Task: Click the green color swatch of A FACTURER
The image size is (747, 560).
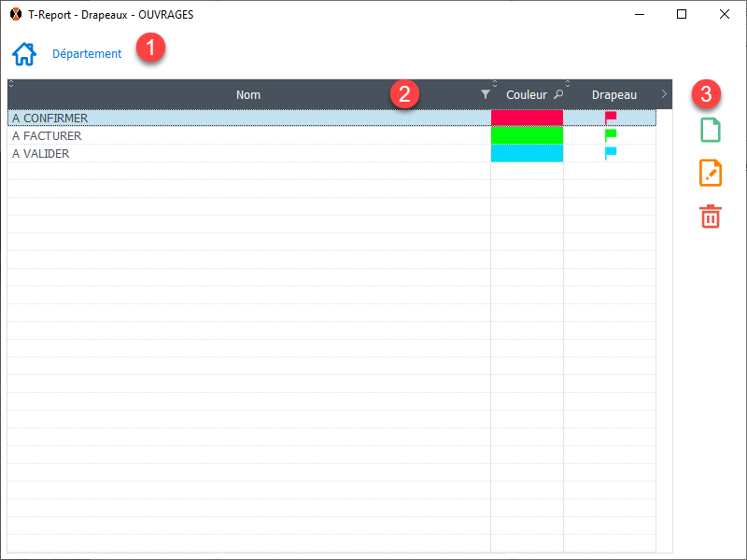Action: pyautogui.click(x=527, y=136)
